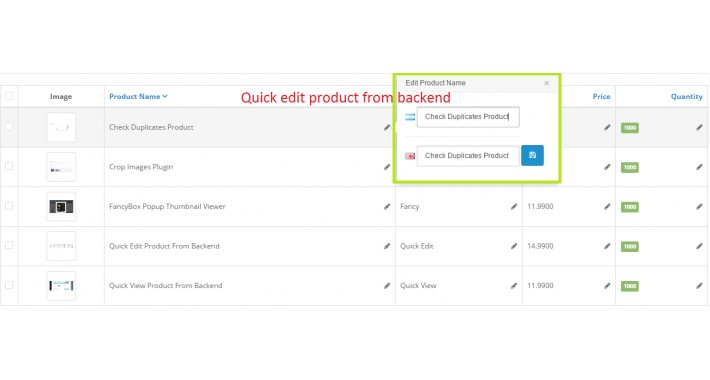710x380 pixels.
Task: Open FancyBox Popup Thumbnail Viewer thumbnail
Action: pyautogui.click(x=61, y=207)
